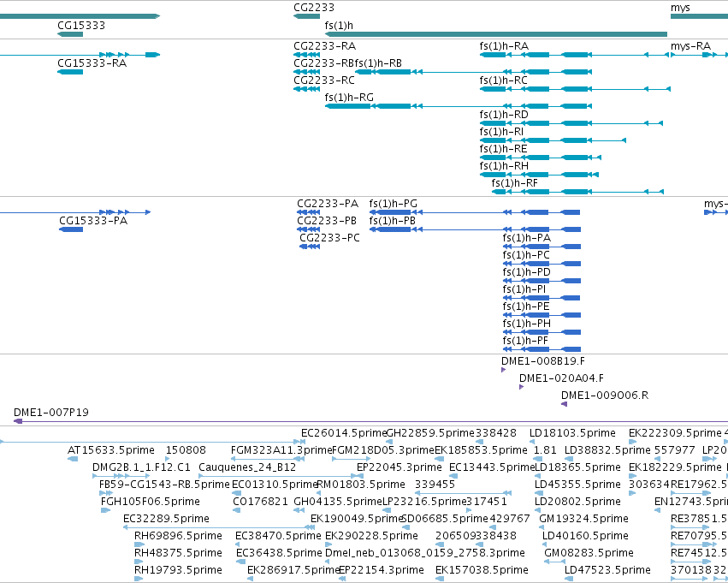This screenshot has width=728, height=583.
Task: Click the fs(1)h-RG transcript label
Action: (349, 98)
